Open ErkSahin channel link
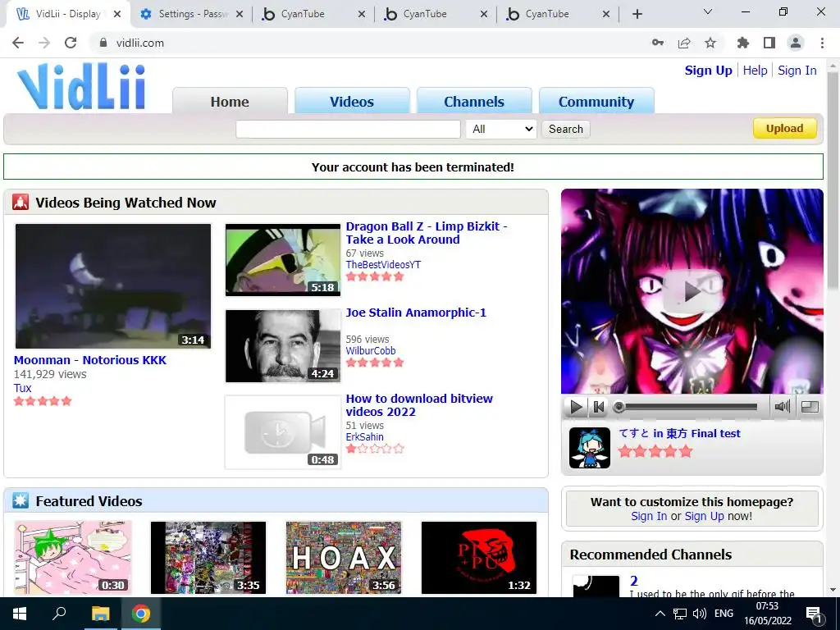The width and height of the screenshot is (840, 630). [365, 437]
